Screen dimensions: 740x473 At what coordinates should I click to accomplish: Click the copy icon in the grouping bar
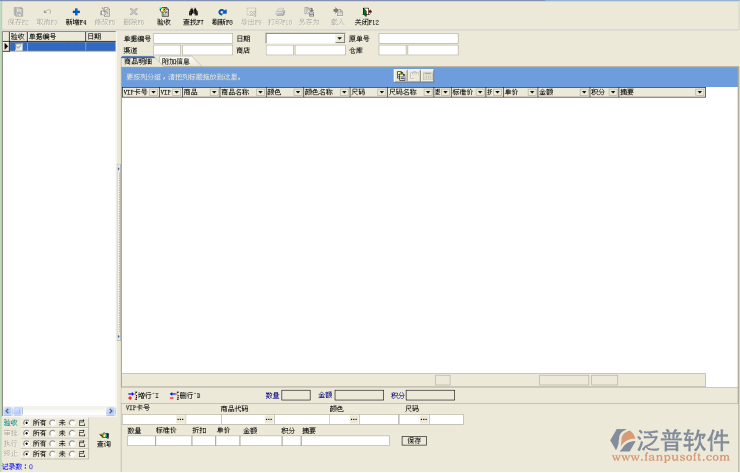coord(400,76)
